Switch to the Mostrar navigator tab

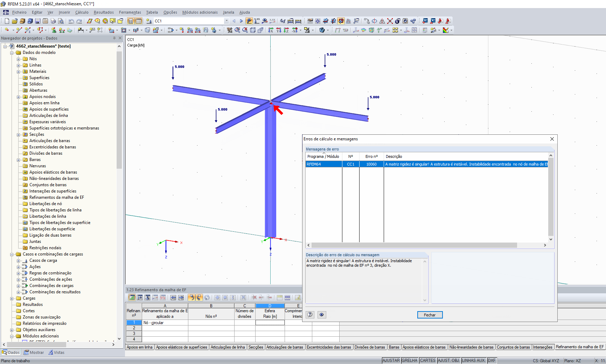(x=34, y=352)
